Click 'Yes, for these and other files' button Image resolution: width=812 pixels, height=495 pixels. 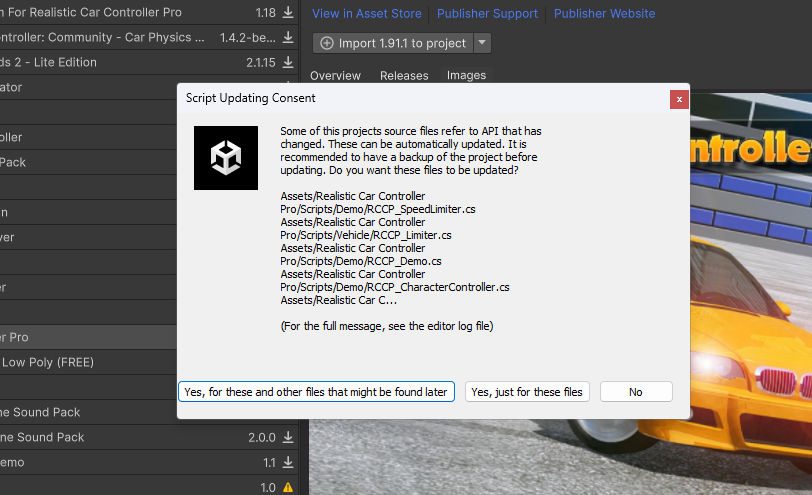tap(316, 392)
